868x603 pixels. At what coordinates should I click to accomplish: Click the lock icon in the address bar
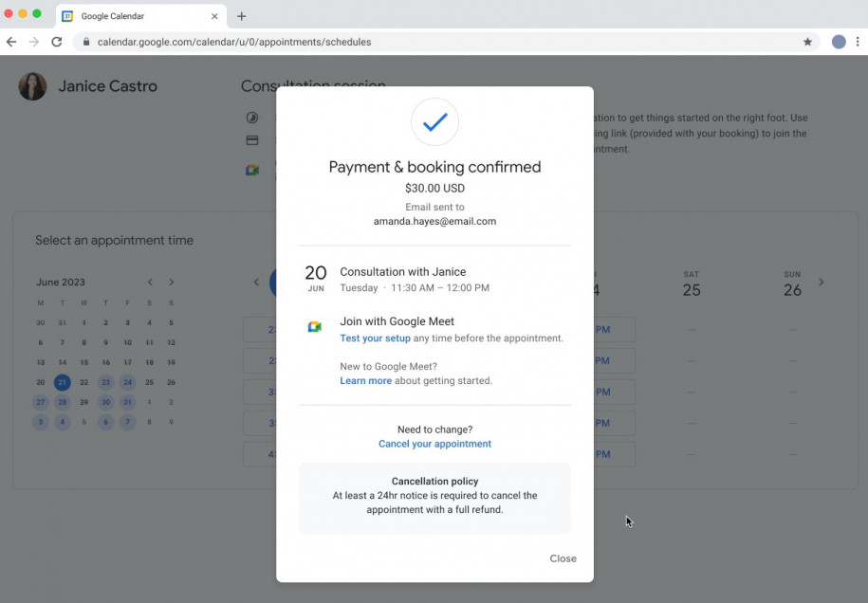[x=85, y=42]
